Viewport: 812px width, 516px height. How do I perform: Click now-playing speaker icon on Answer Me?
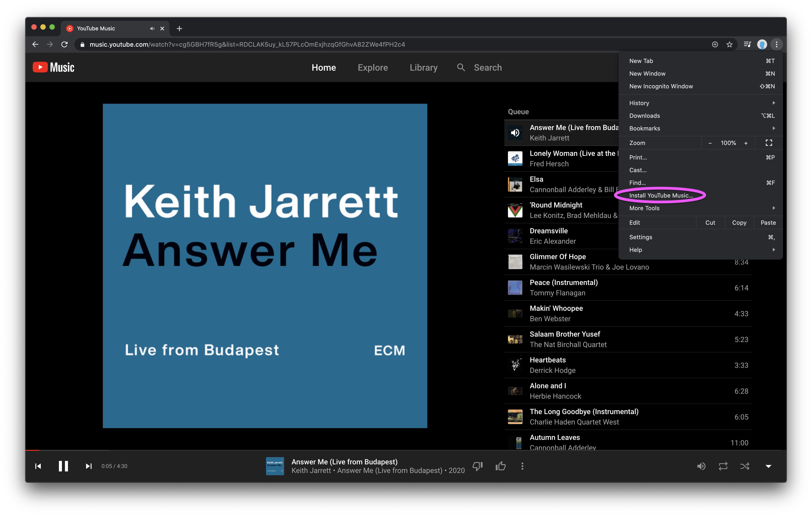pos(515,133)
